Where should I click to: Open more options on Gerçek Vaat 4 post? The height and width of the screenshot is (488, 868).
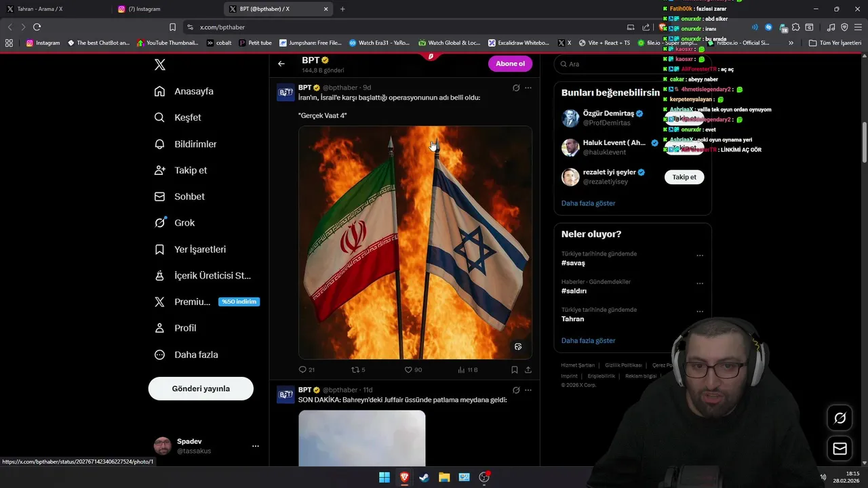528,87
